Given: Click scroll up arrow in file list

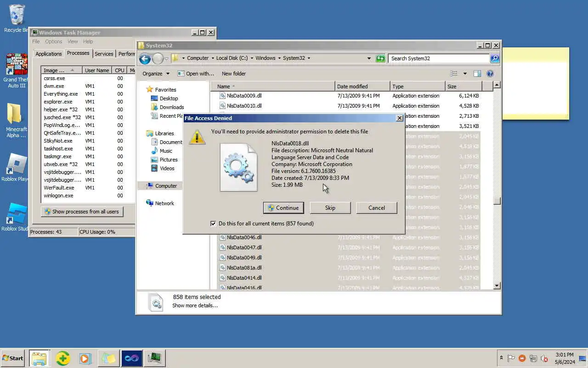Looking at the screenshot, I should [x=497, y=85].
